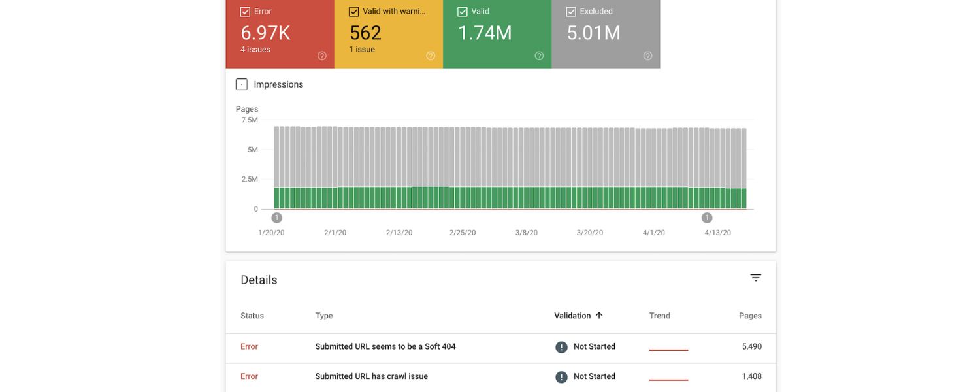
Task: Sort by Pages column header
Action: pos(750,316)
